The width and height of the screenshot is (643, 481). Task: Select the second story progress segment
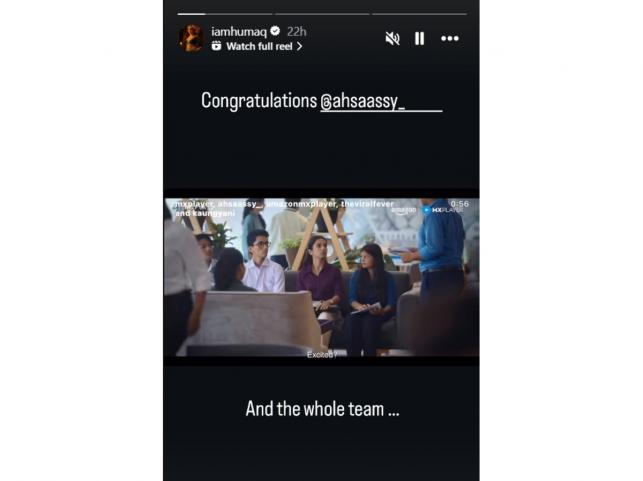coord(322,14)
